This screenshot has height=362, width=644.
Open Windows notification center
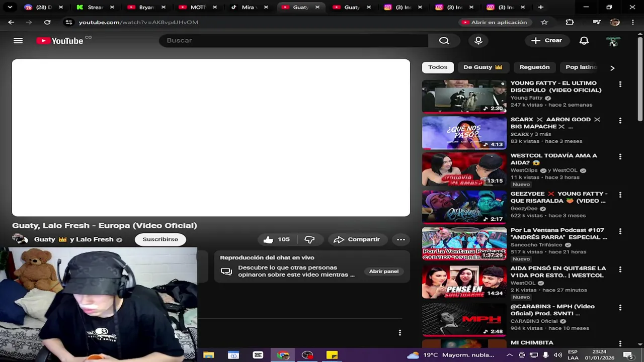coord(629,355)
